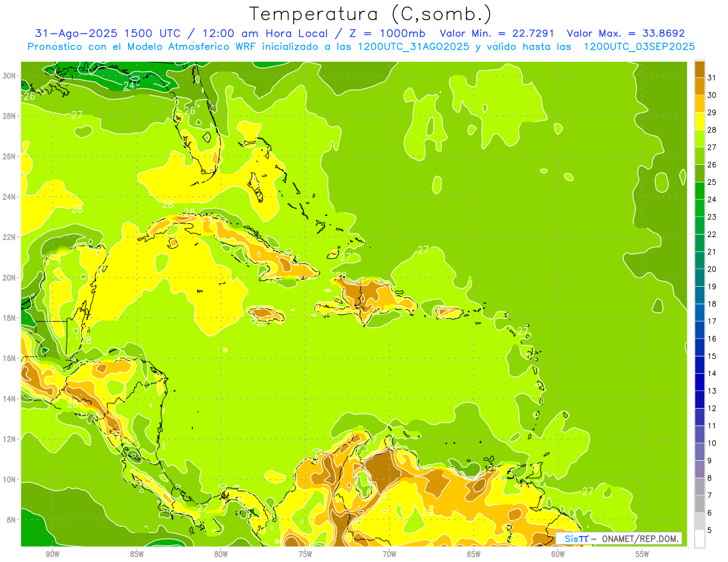Pick the blue swatch between 15 and 16
The width and height of the screenshot is (728, 562).
(x=699, y=347)
